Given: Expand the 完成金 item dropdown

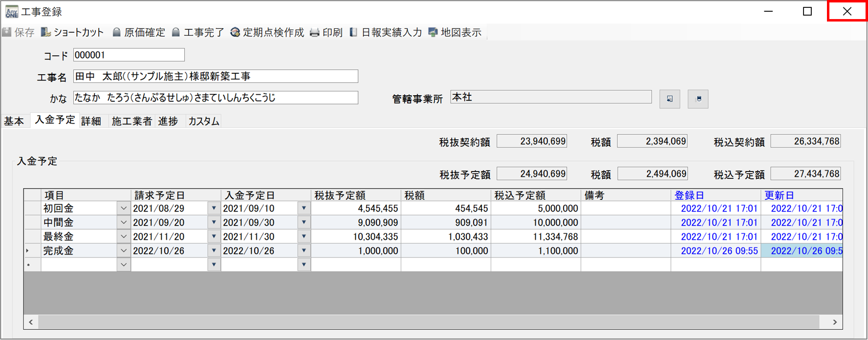Looking at the screenshot, I should pos(124,251).
